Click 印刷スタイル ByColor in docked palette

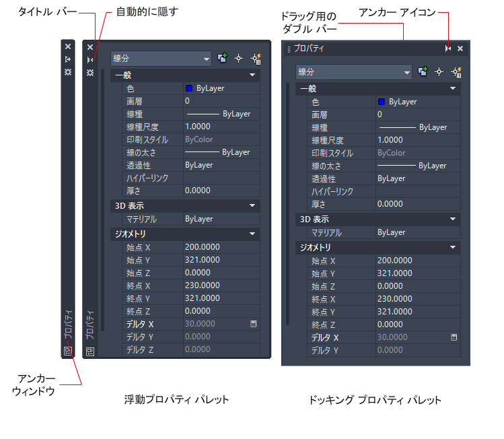[x=418, y=153]
